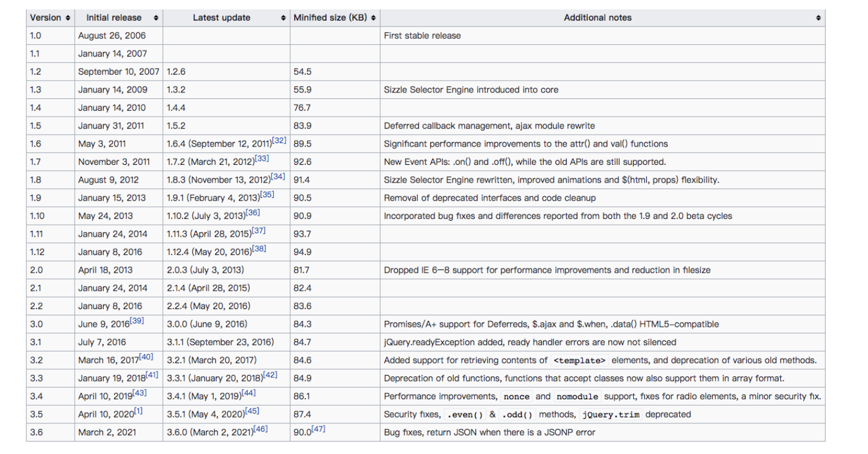
Task: Open citation [34] next to 1.8.3
Action: (278, 177)
